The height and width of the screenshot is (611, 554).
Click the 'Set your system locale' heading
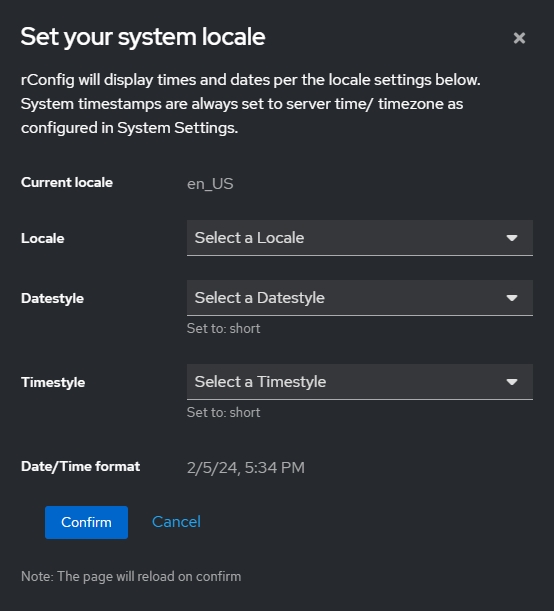pos(143,37)
